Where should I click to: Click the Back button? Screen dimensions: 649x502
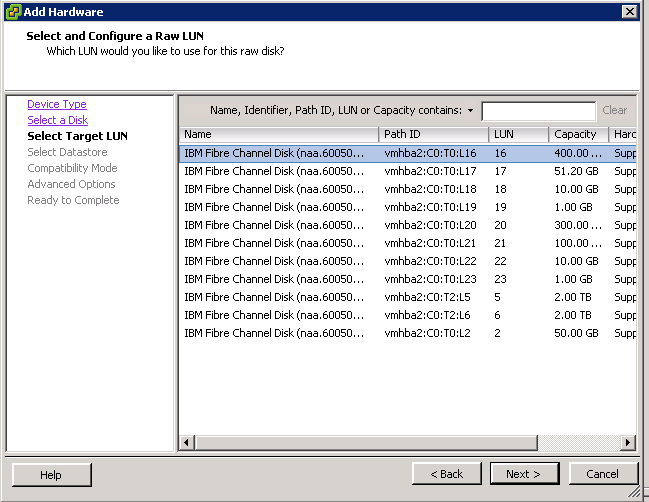447,474
